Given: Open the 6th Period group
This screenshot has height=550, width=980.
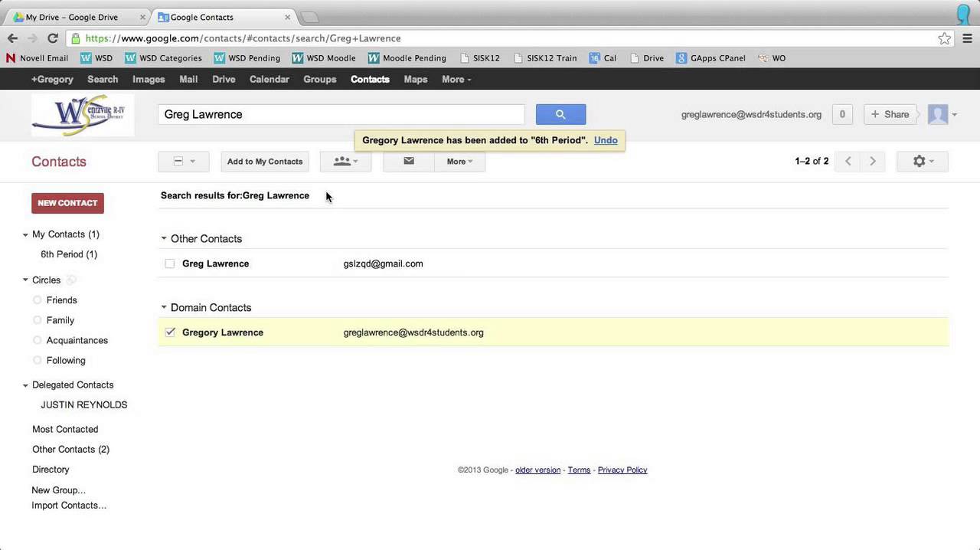Looking at the screenshot, I should pos(69,254).
